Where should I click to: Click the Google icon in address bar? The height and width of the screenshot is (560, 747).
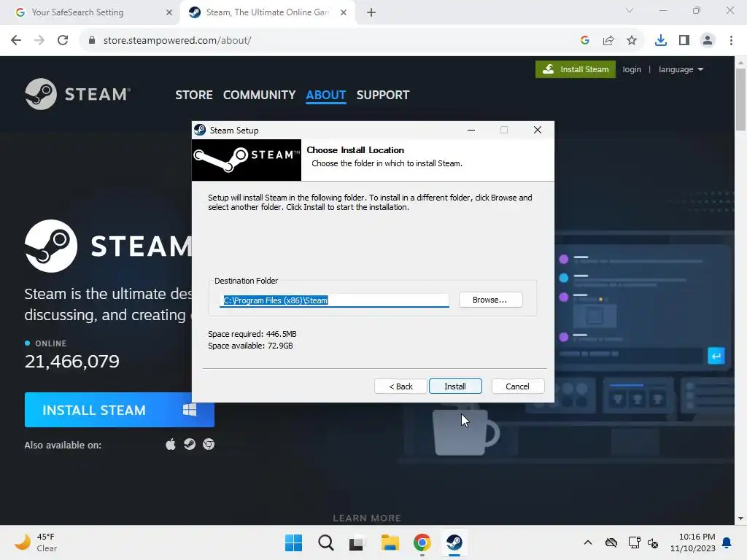pos(585,41)
